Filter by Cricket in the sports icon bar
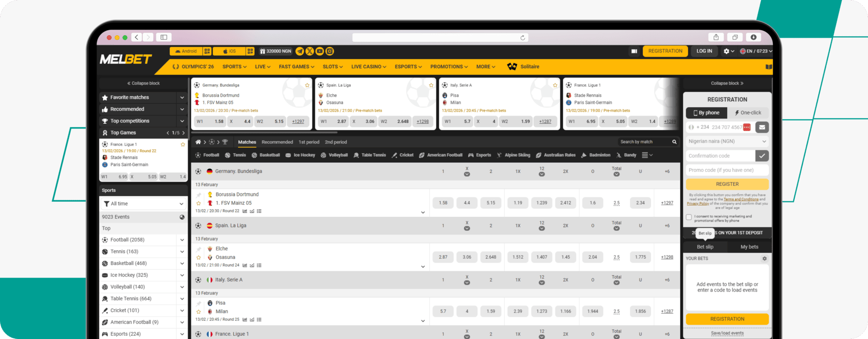 tap(403, 155)
